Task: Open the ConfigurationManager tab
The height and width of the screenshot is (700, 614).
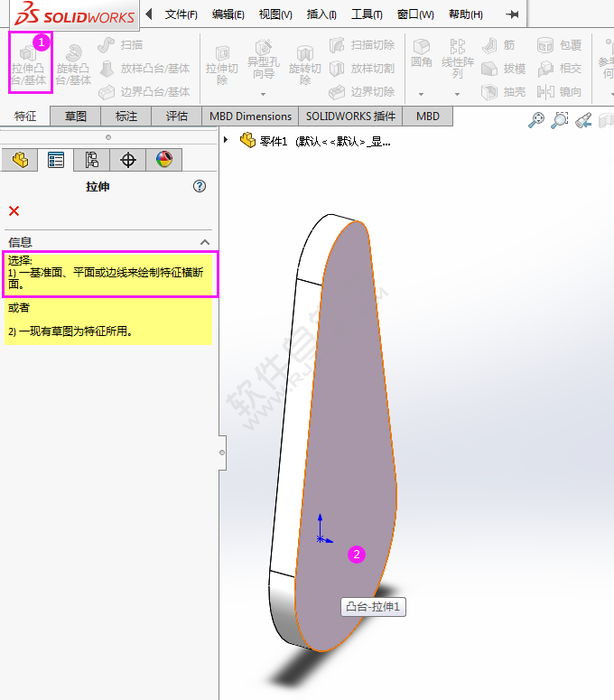Action: tap(92, 160)
